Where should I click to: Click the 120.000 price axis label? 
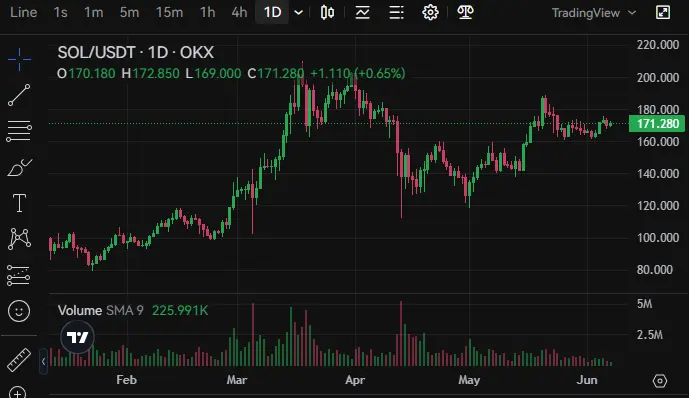[658, 206]
